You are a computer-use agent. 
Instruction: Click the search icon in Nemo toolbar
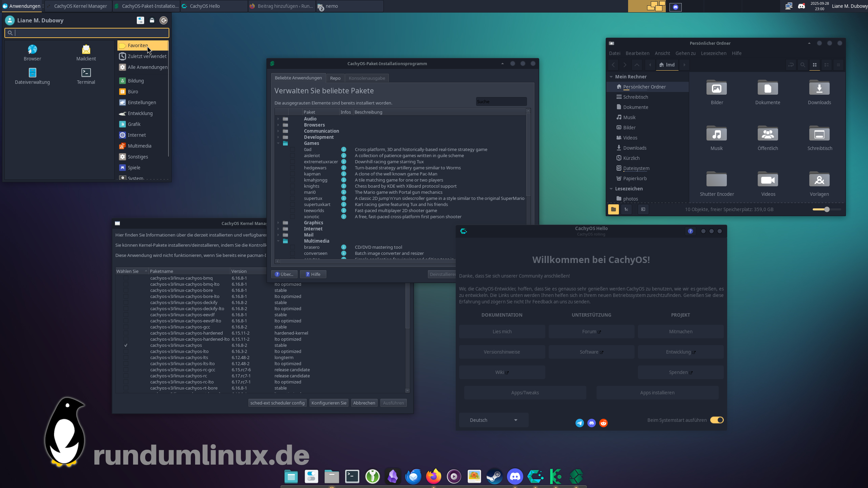click(803, 65)
